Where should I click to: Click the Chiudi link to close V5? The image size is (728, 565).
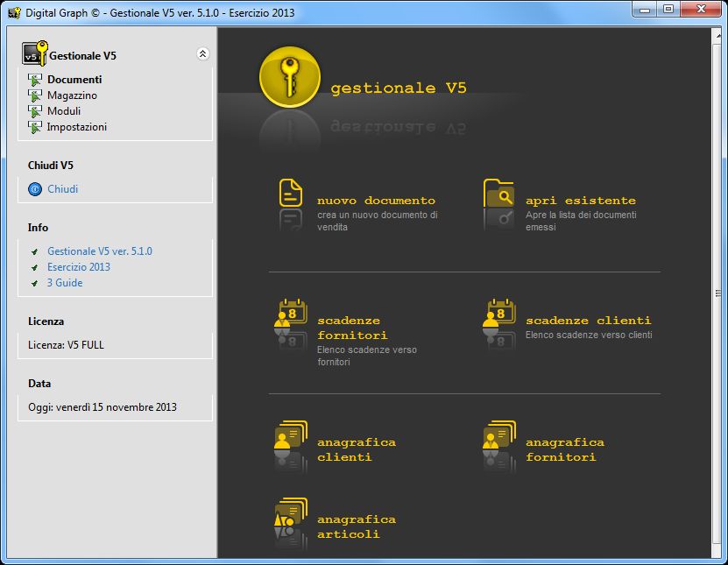click(x=63, y=189)
